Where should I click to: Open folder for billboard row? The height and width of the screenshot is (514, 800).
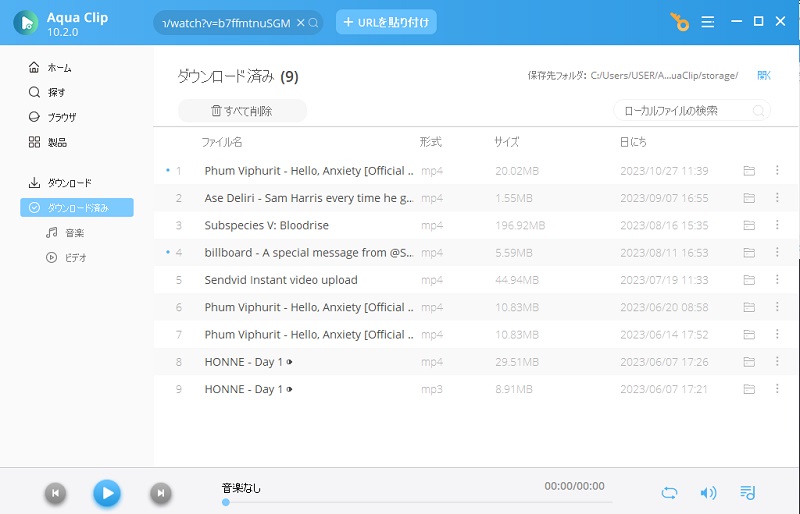(x=749, y=253)
